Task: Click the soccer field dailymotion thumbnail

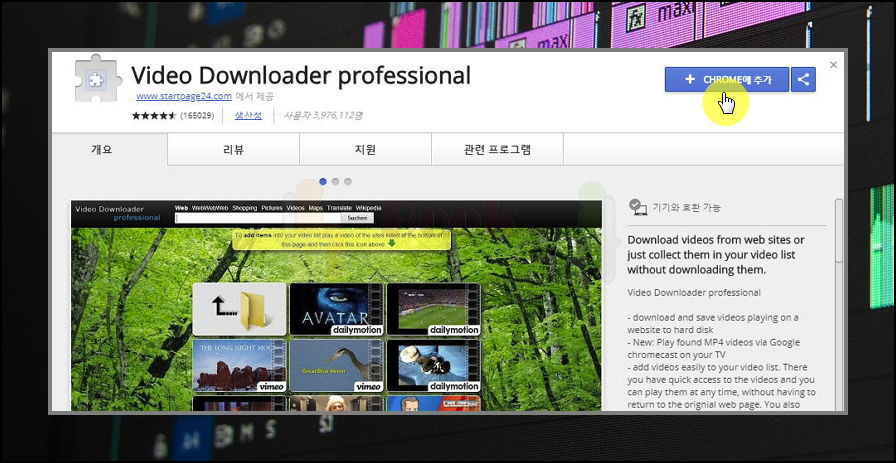Action: click(434, 309)
